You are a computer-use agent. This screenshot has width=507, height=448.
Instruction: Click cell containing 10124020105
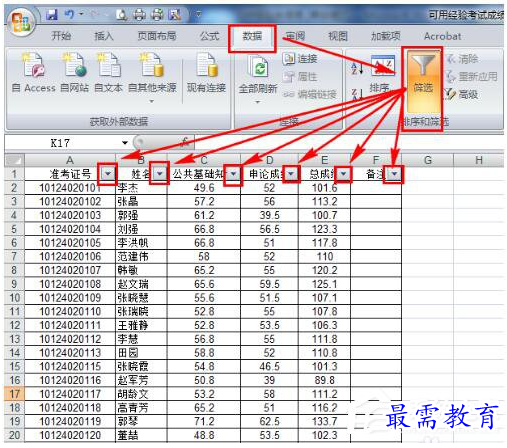coord(70,243)
